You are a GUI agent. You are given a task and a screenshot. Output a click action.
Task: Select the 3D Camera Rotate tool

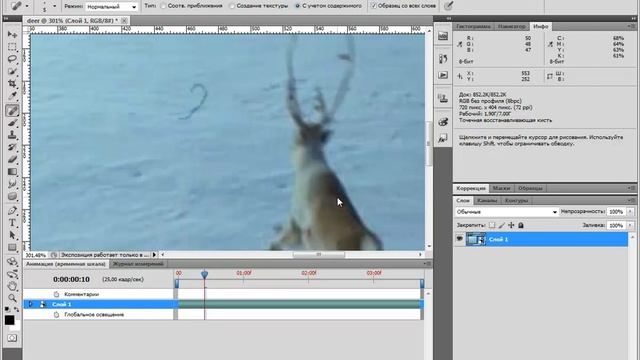pos(12,274)
